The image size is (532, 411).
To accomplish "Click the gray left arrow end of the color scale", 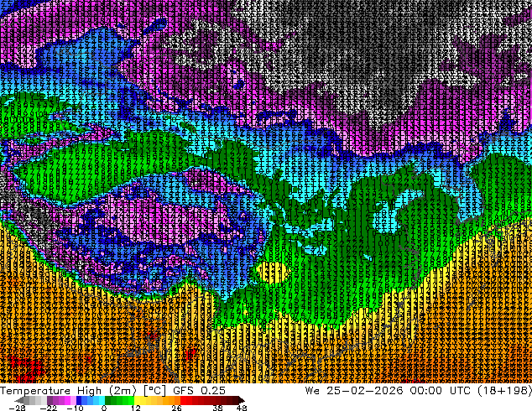I will tap(18, 400).
